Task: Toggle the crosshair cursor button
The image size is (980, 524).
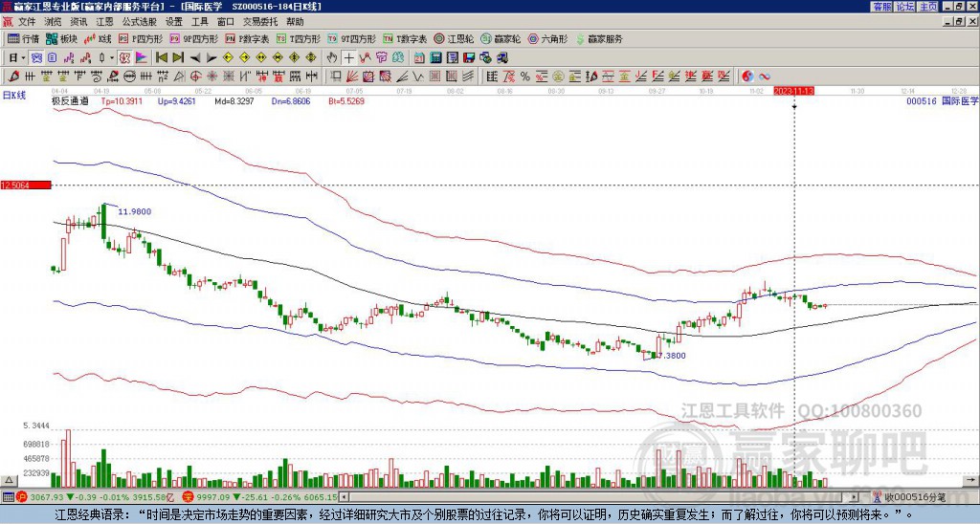Action: 348,57
